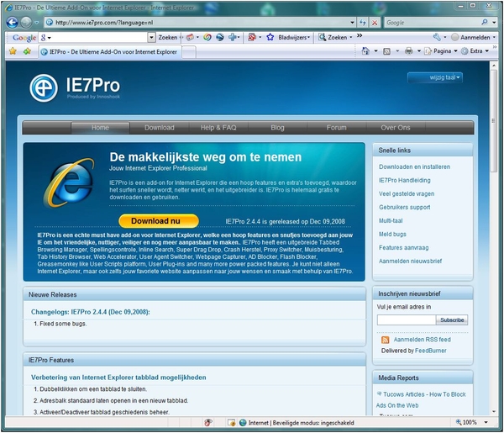
Task: Select the IE7Pro browser tab
Action: click(x=109, y=52)
